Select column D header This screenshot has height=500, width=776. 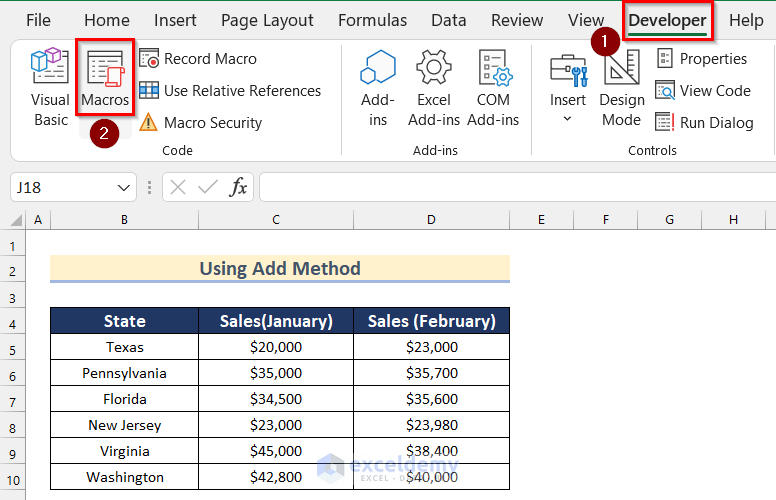coord(431,219)
